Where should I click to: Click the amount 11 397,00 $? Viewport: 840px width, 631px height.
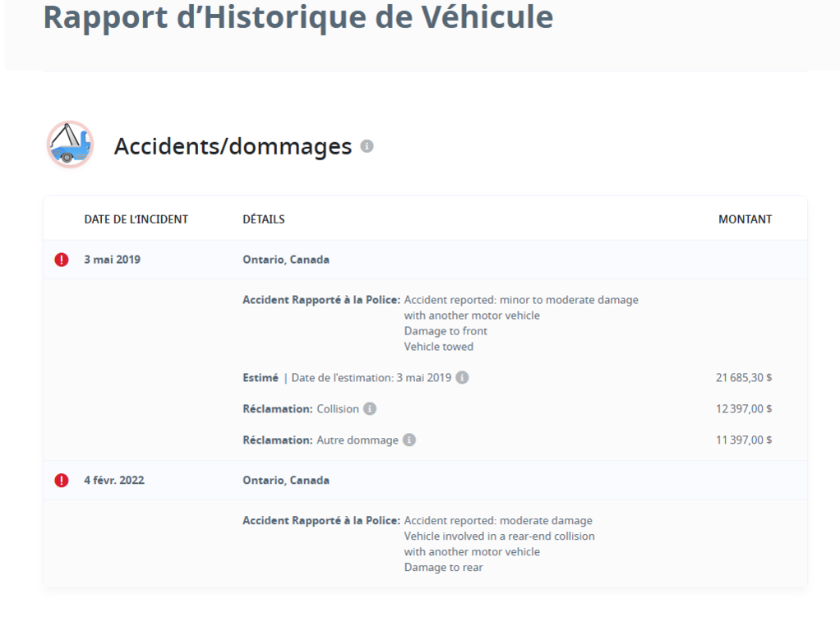click(744, 440)
